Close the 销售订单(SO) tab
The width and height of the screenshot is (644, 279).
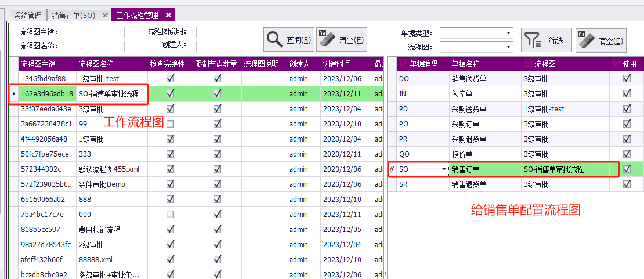pyautogui.click(x=105, y=15)
